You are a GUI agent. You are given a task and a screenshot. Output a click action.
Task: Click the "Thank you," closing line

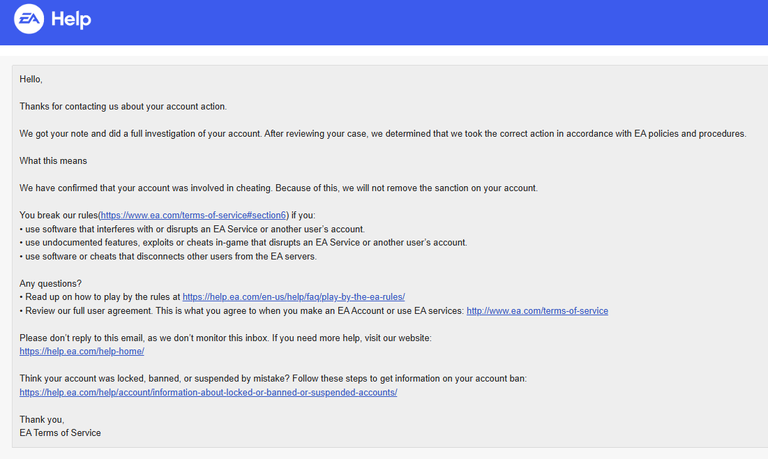42,420
